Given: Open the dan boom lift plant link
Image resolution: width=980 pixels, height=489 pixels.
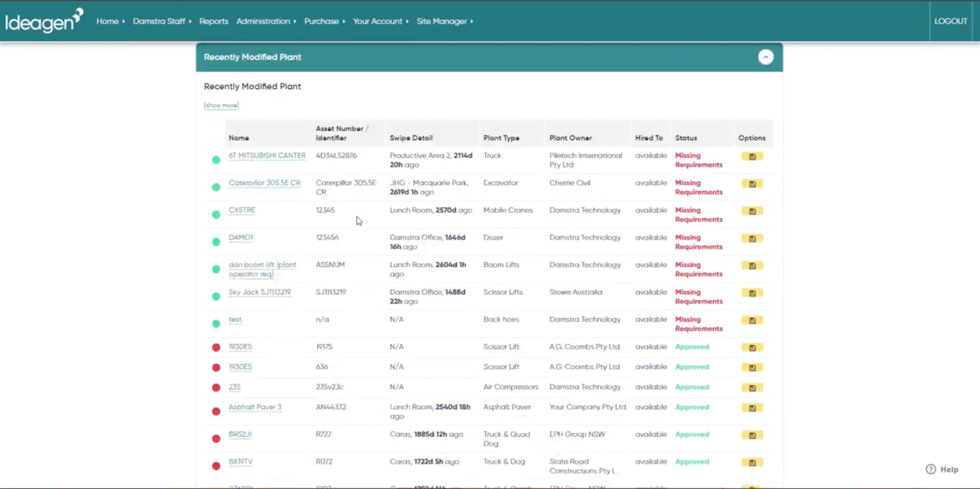Looking at the screenshot, I should [262, 269].
